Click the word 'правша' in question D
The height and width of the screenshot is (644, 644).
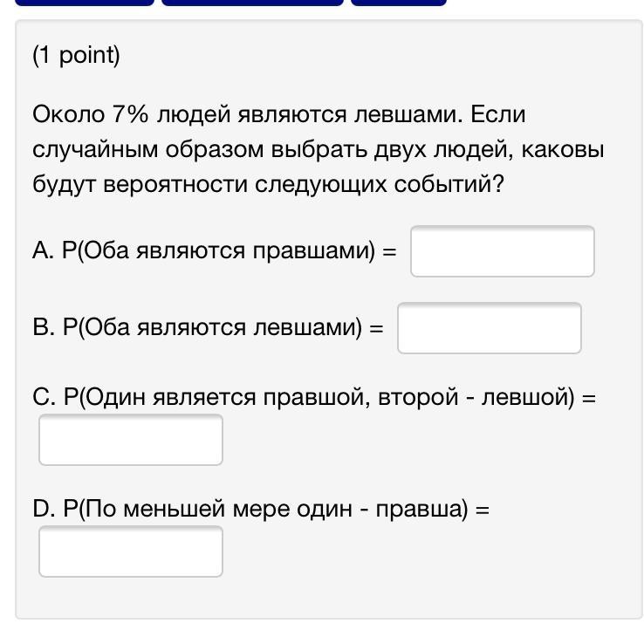tap(421, 510)
